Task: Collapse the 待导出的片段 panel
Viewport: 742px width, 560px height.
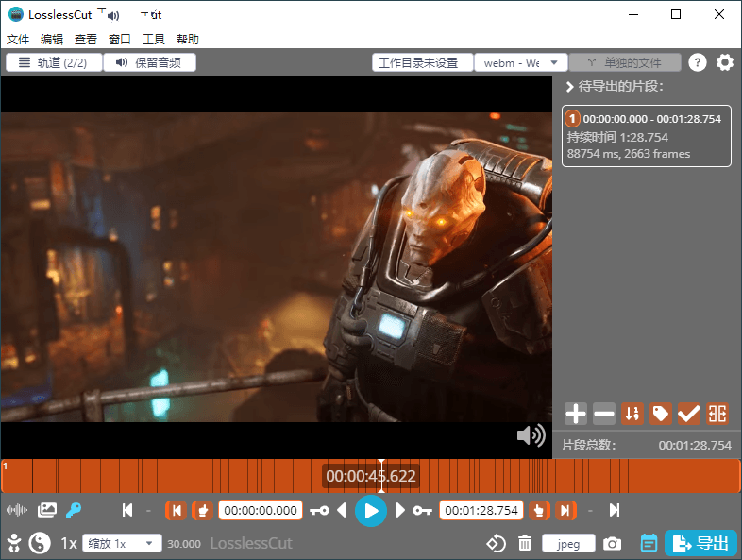Action: click(569, 87)
